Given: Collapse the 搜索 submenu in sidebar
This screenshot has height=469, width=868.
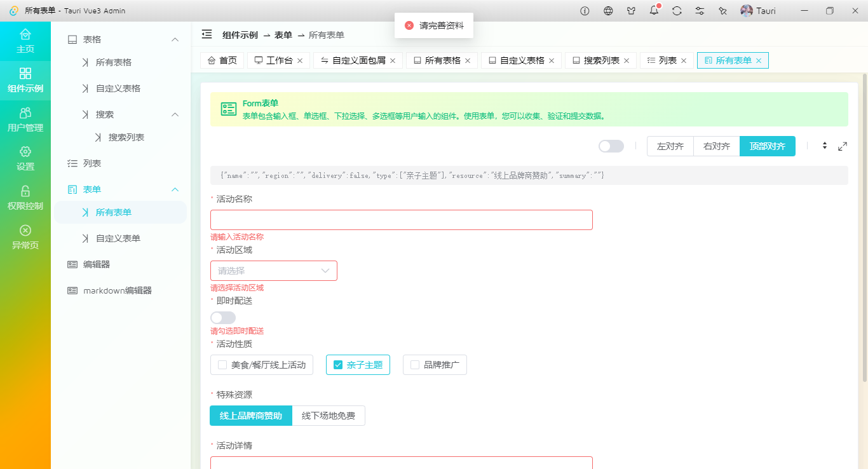Looking at the screenshot, I should point(175,114).
